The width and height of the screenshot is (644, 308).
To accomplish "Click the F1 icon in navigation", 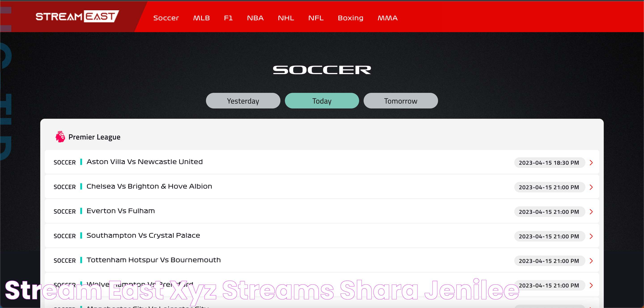I will pyautogui.click(x=229, y=18).
